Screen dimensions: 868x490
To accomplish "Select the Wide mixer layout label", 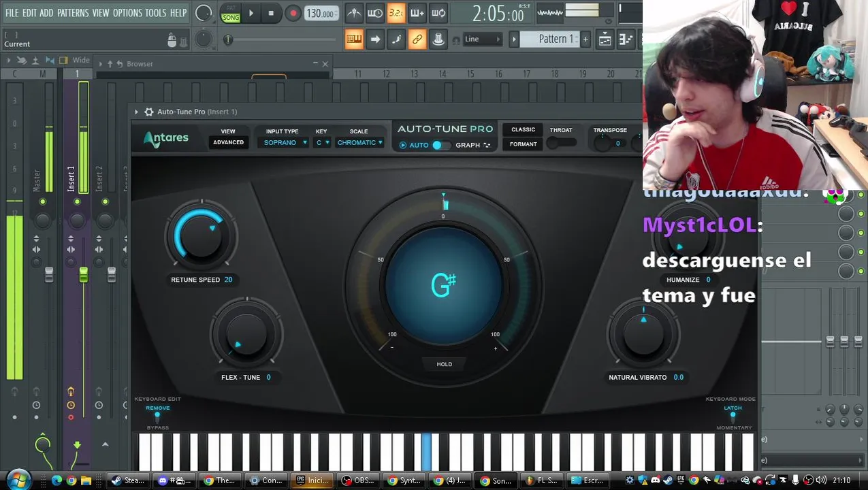I will [81, 61].
